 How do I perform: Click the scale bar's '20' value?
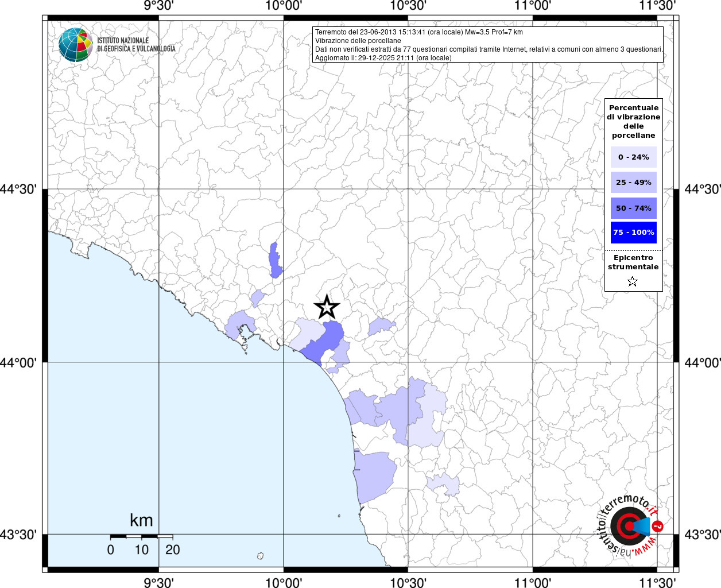tap(173, 550)
